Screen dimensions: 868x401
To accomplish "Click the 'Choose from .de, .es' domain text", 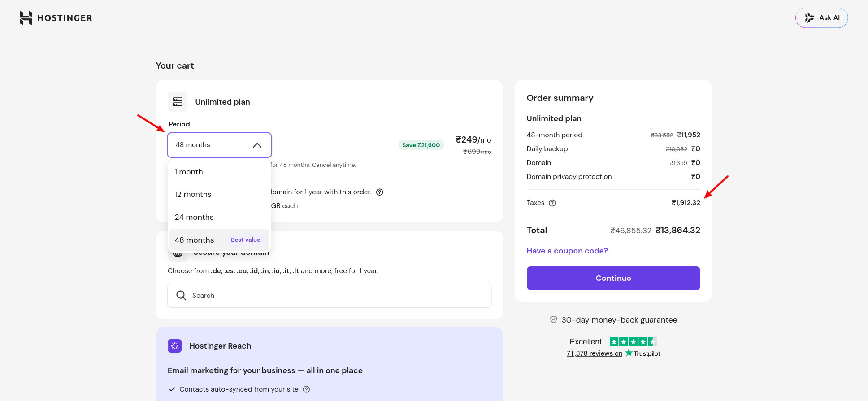I will (273, 271).
